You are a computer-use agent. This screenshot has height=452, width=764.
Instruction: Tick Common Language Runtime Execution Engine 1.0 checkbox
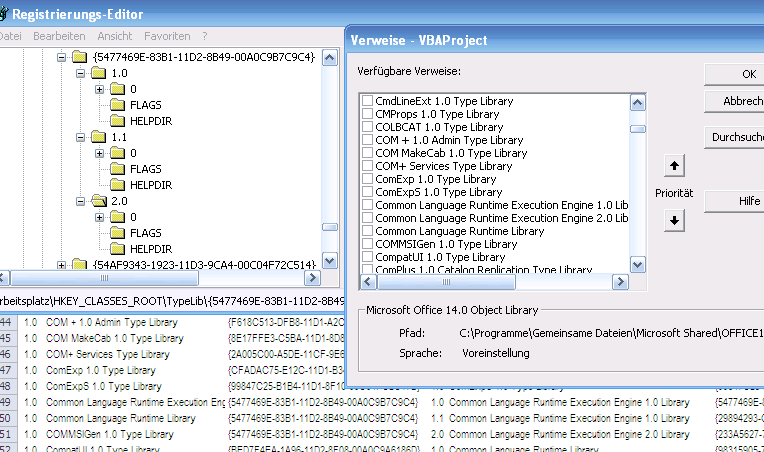pyautogui.click(x=367, y=205)
